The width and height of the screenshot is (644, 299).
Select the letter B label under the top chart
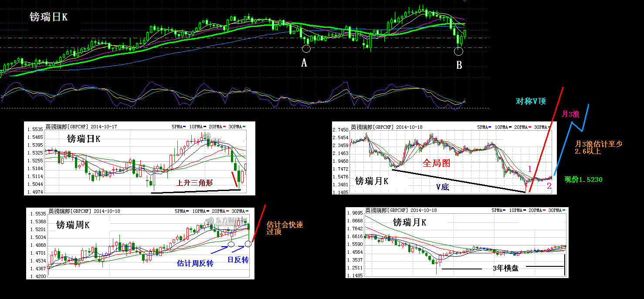[459, 66]
